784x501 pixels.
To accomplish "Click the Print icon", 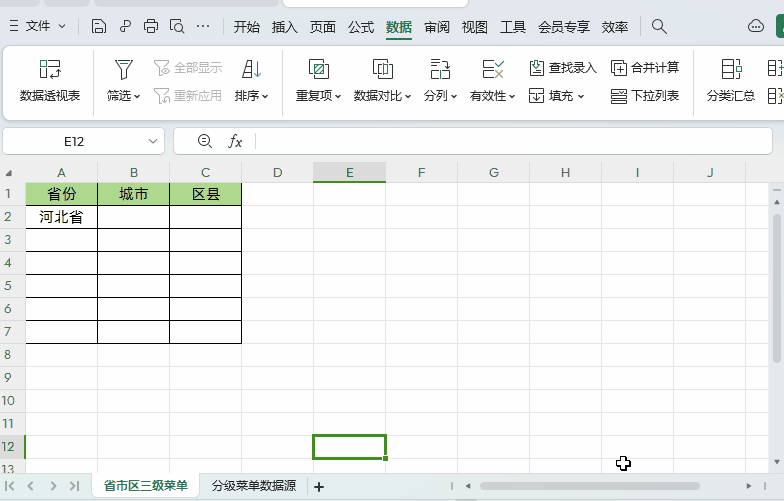I will tap(150, 26).
